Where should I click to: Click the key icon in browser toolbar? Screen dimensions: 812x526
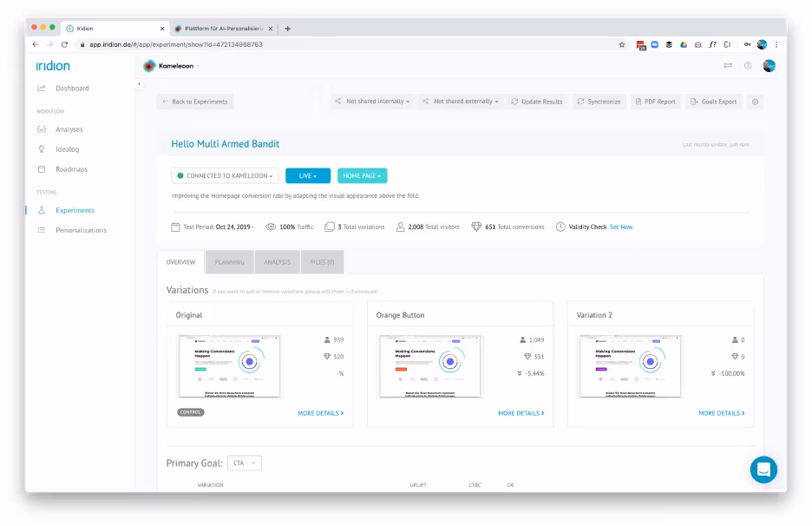click(x=747, y=44)
